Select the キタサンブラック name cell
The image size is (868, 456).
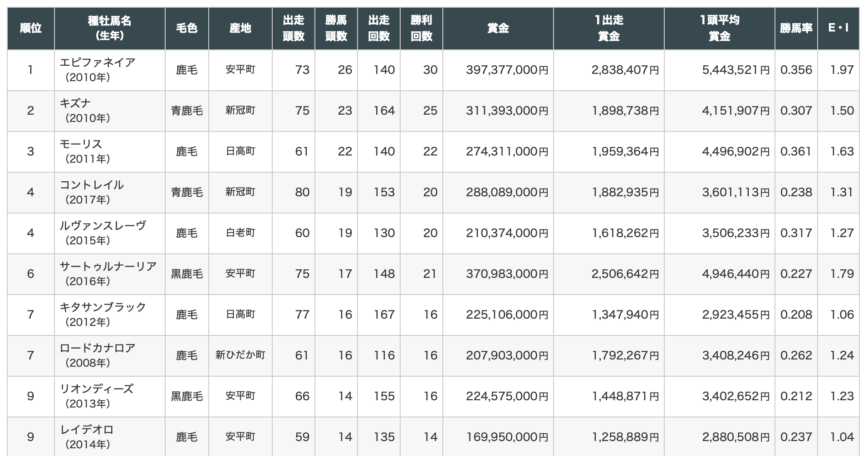pos(103,307)
